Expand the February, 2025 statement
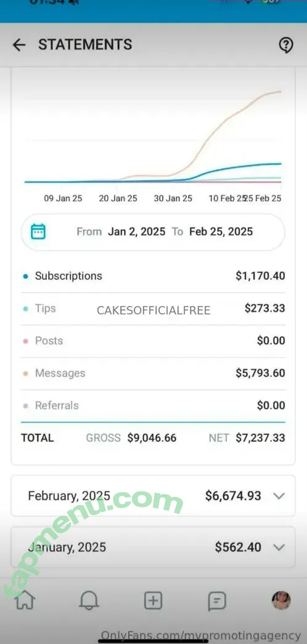Image resolution: width=307 pixels, height=644 pixels. point(153,496)
